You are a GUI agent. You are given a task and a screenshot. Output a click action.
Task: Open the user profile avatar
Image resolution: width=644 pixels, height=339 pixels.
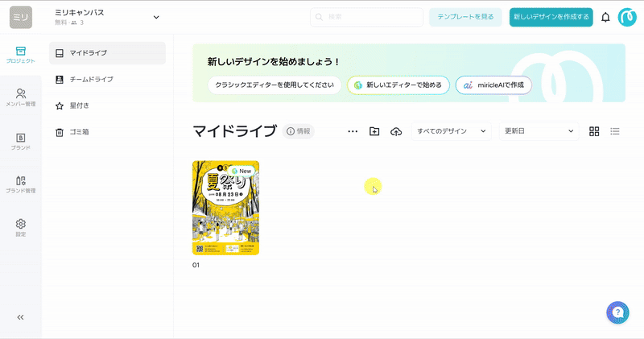(x=627, y=17)
